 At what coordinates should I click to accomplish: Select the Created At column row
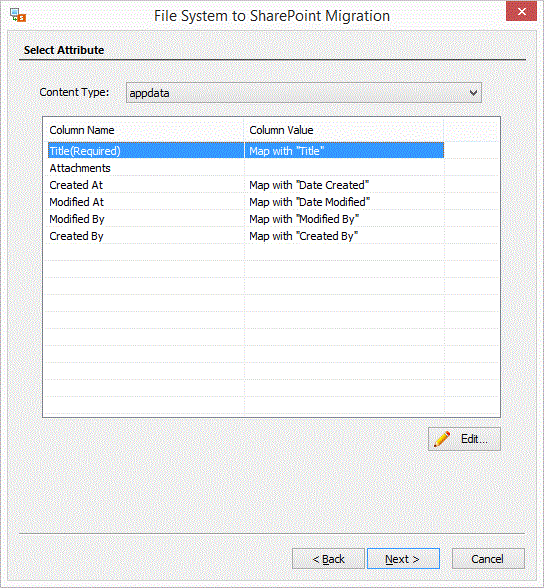pos(246,185)
